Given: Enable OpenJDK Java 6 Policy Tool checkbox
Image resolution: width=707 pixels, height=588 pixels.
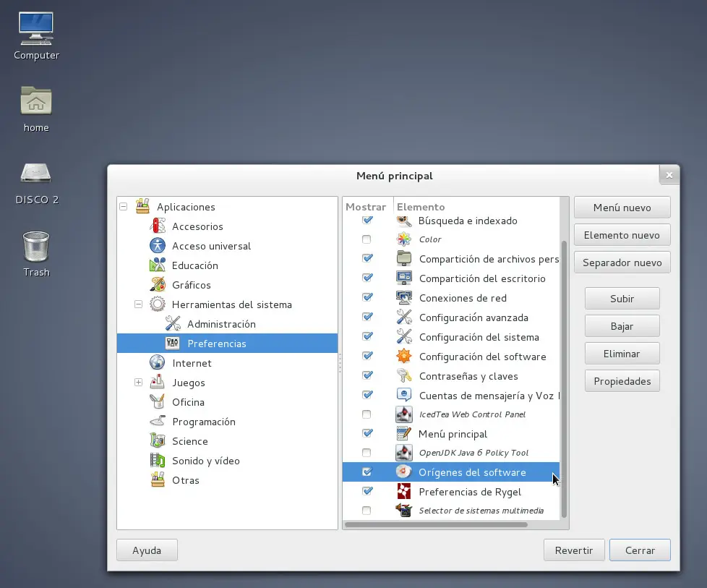Looking at the screenshot, I should click(367, 453).
